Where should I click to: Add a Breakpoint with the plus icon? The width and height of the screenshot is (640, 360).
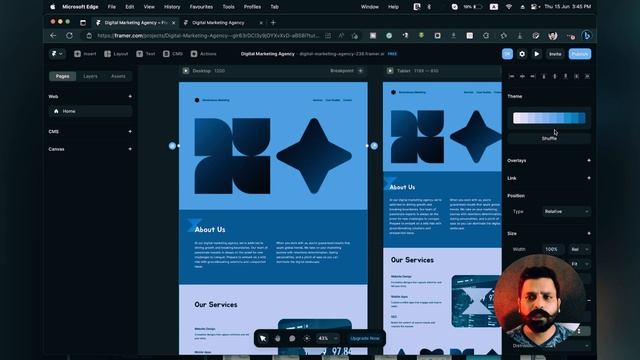tap(360, 71)
